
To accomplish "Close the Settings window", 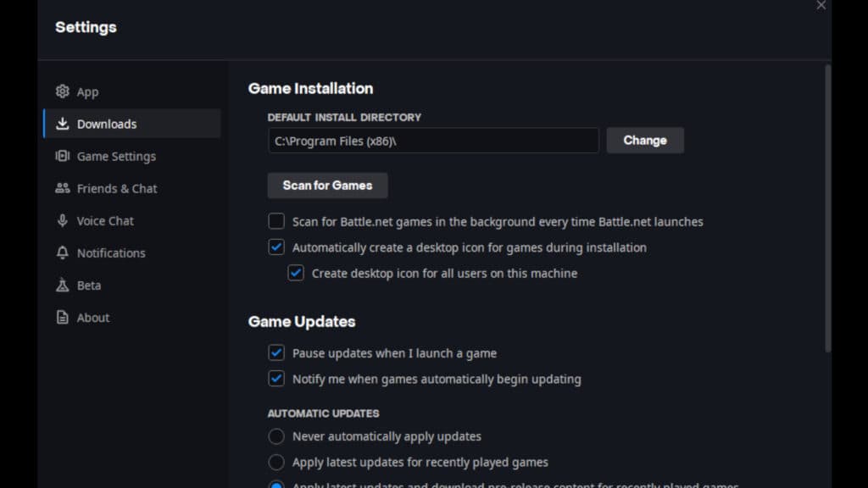I will click(821, 6).
